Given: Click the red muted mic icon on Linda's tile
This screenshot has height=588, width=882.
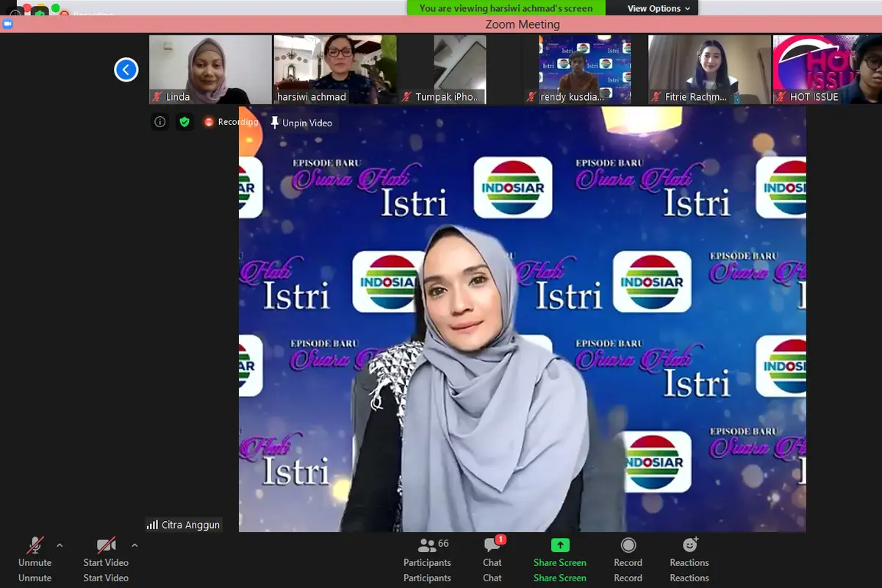Looking at the screenshot, I should 157,97.
